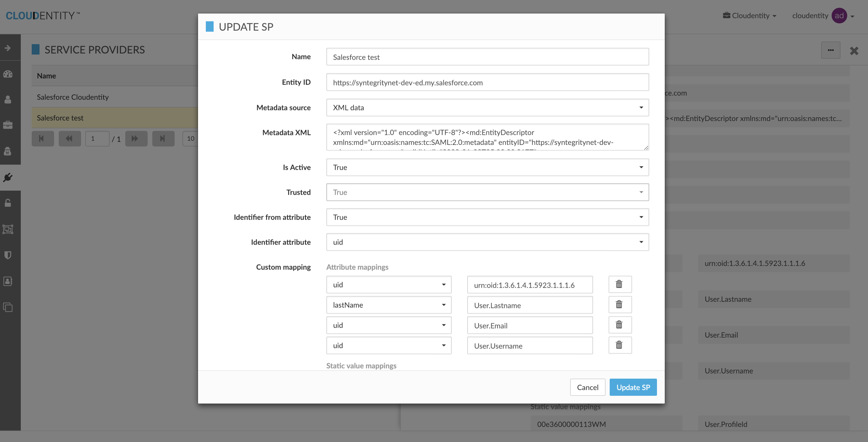Edit the Metadata XML text area
The width and height of the screenshot is (868, 442).
click(487, 137)
